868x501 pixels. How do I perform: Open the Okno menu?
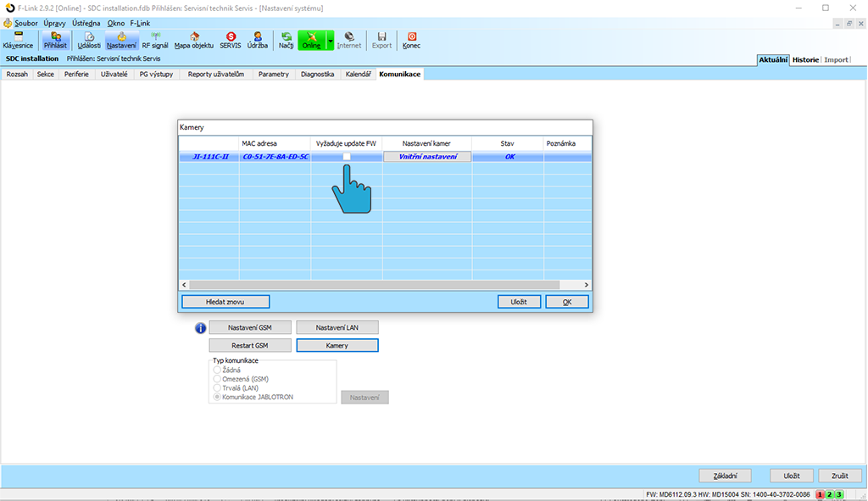(x=115, y=23)
